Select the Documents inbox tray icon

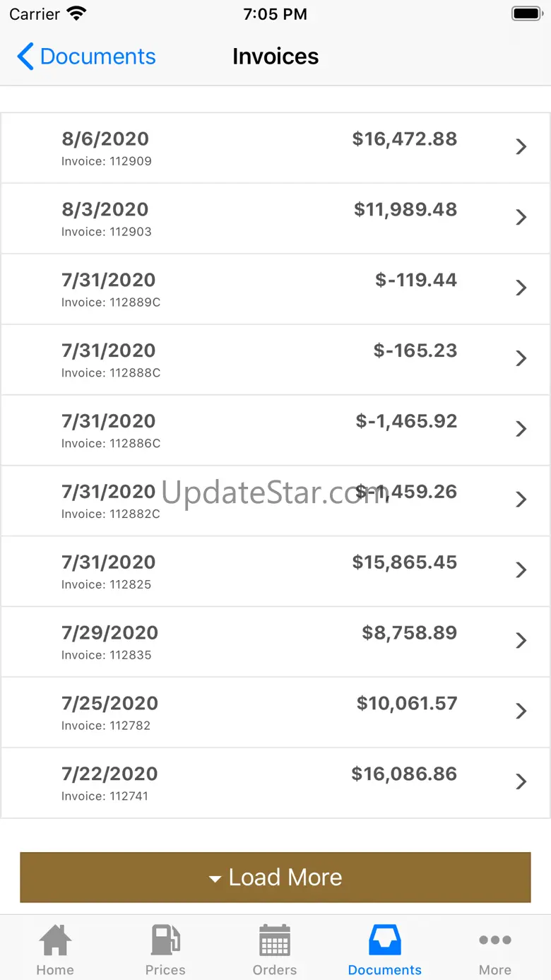[385, 940]
